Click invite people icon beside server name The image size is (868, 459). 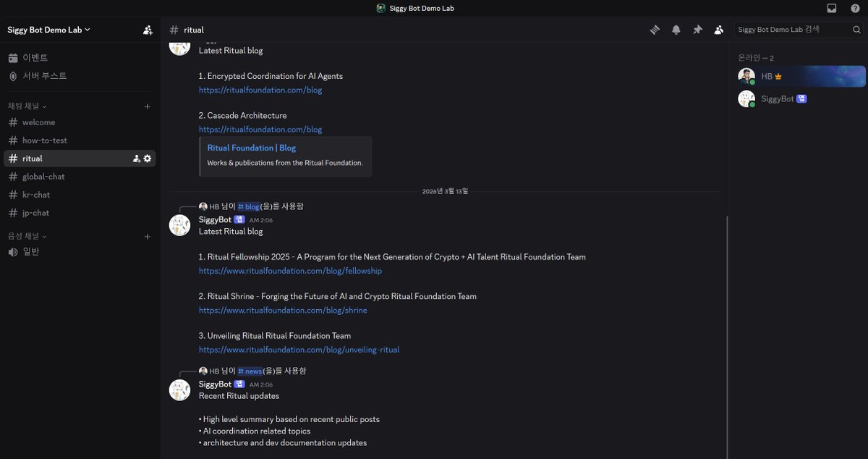coord(148,30)
